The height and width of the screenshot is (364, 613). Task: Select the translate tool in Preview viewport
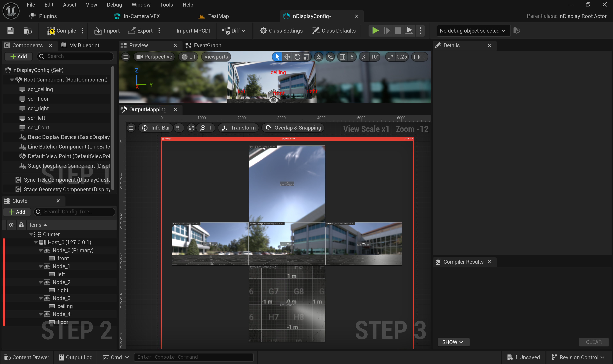click(x=287, y=57)
